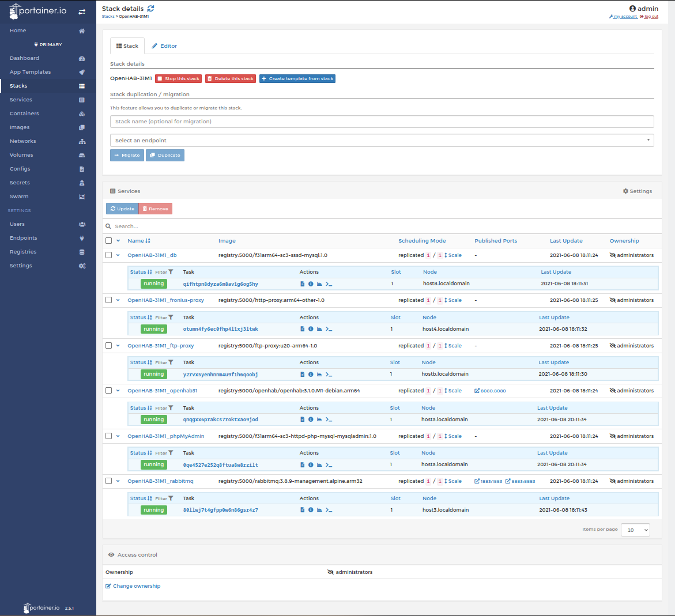This screenshot has height=616, width=675.
Task: Open console icon for the qnqgxx6prakcs7roktxao9jod task
Action: point(329,420)
